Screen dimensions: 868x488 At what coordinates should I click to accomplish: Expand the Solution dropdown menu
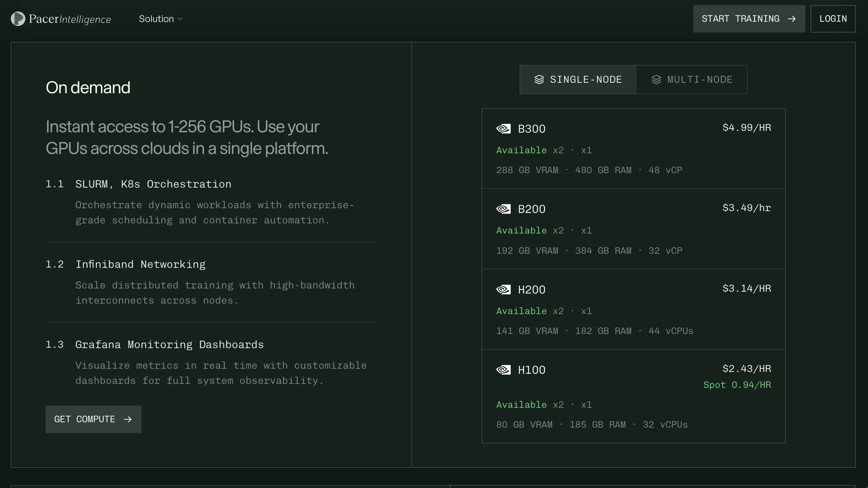coord(161,19)
